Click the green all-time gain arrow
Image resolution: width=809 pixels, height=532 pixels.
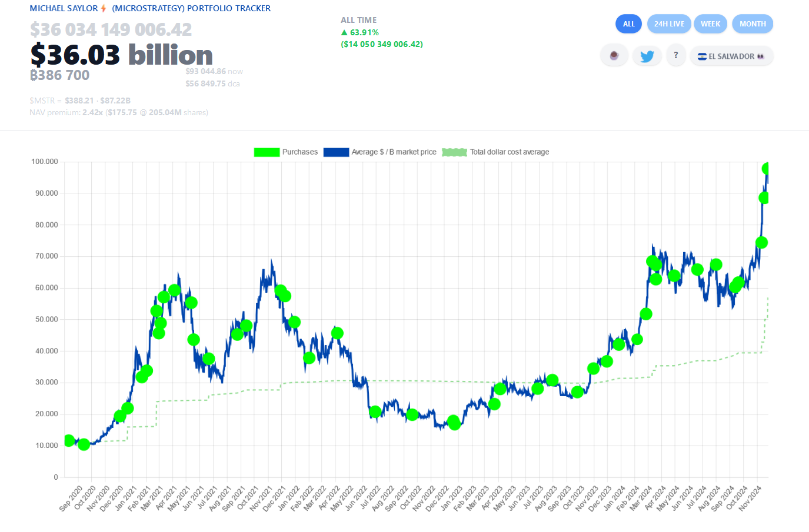[344, 32]
